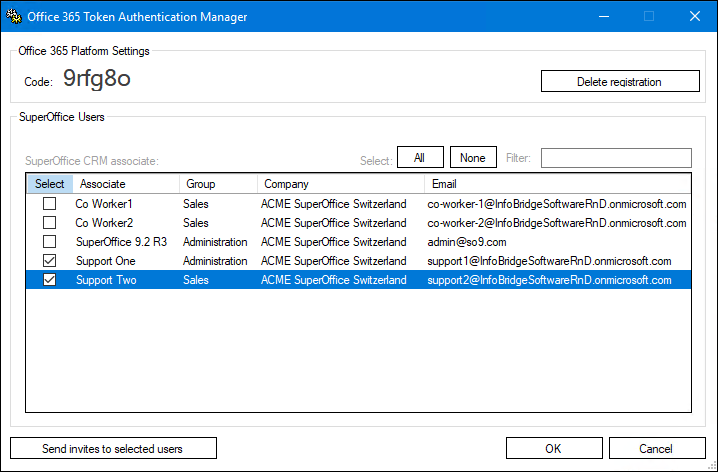
Task: Uncheck the Support One checkbox
Action: 49,261
